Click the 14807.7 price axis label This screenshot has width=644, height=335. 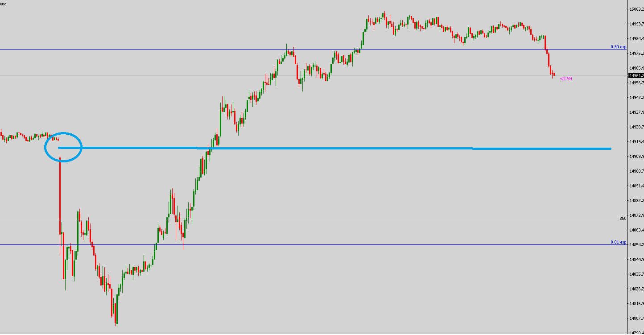[x=636, y=318]
